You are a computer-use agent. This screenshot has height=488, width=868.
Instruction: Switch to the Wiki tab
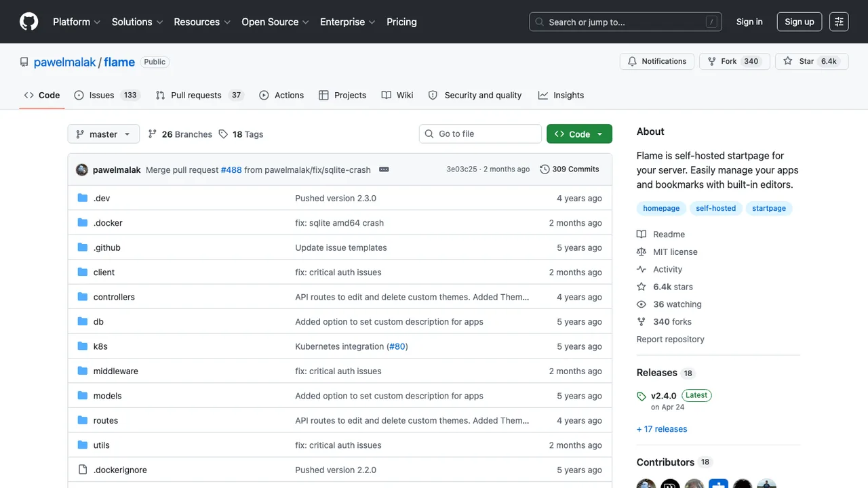(397, 96)
